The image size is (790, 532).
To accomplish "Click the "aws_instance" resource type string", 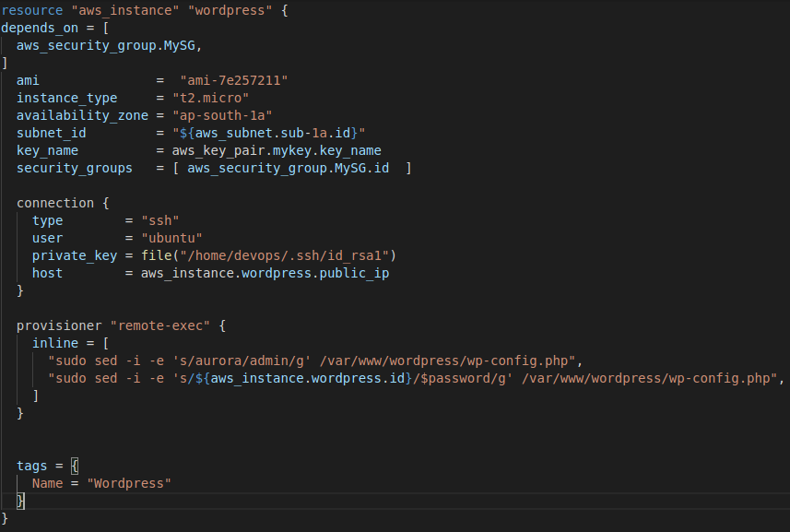I will coord(125,10).
